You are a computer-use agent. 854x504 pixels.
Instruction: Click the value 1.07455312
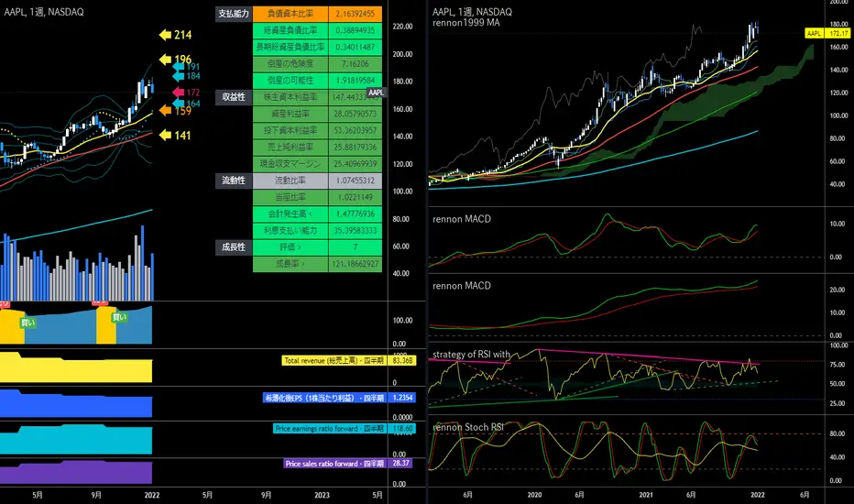click(x=356, y=181)
